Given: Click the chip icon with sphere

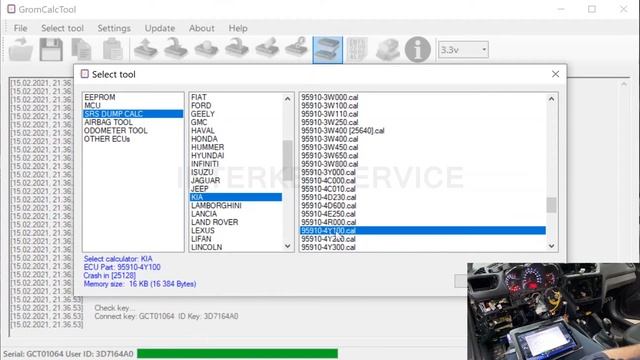Looking at the screenshot, I should [206, 50].
